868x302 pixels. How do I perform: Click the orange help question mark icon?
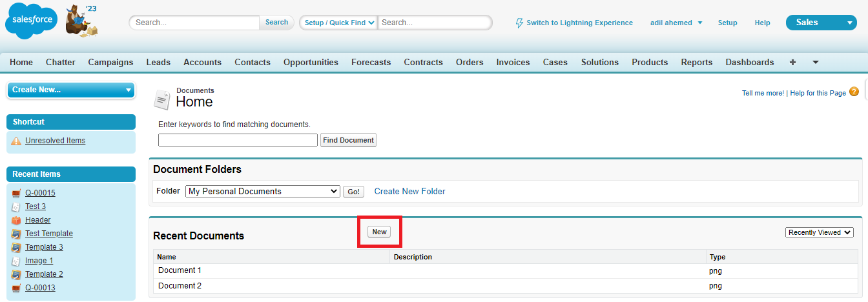[x=854, y=92]
